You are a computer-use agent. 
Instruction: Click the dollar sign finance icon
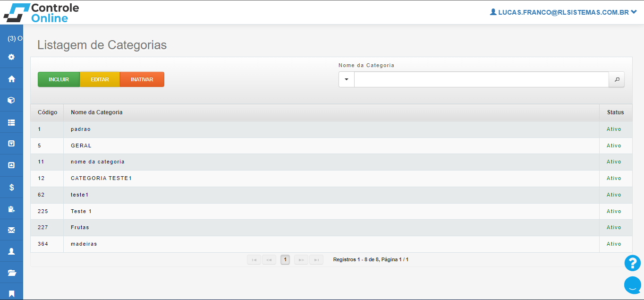11,188
